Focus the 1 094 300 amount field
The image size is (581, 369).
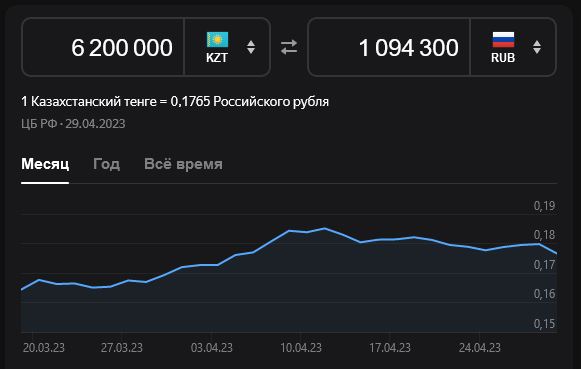(x=389, y=47)
